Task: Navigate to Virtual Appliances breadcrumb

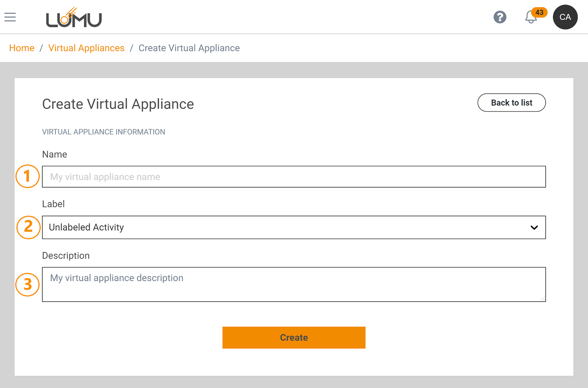Action: coord(86,48)
